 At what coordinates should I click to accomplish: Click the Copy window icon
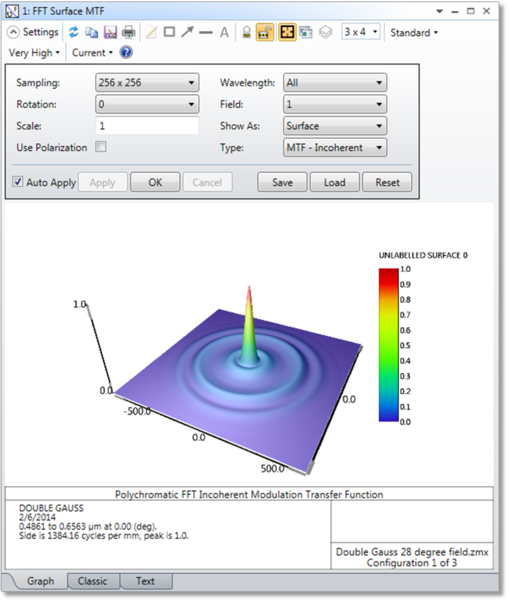91,32
